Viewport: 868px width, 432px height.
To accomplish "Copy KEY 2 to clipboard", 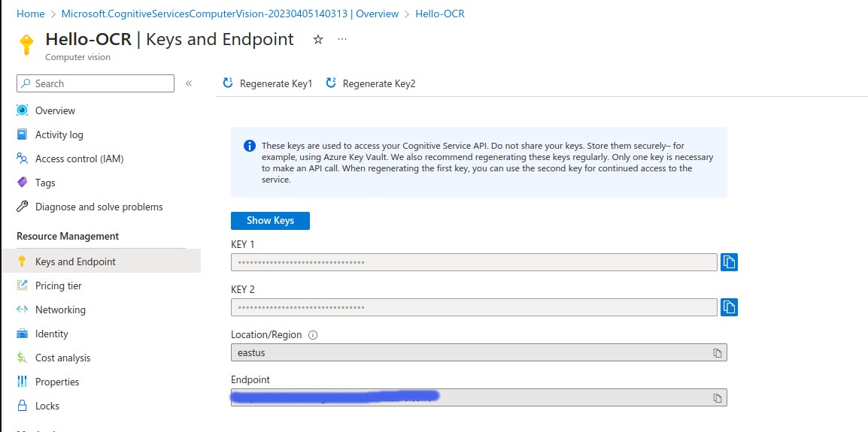I will tap(729, 307).
